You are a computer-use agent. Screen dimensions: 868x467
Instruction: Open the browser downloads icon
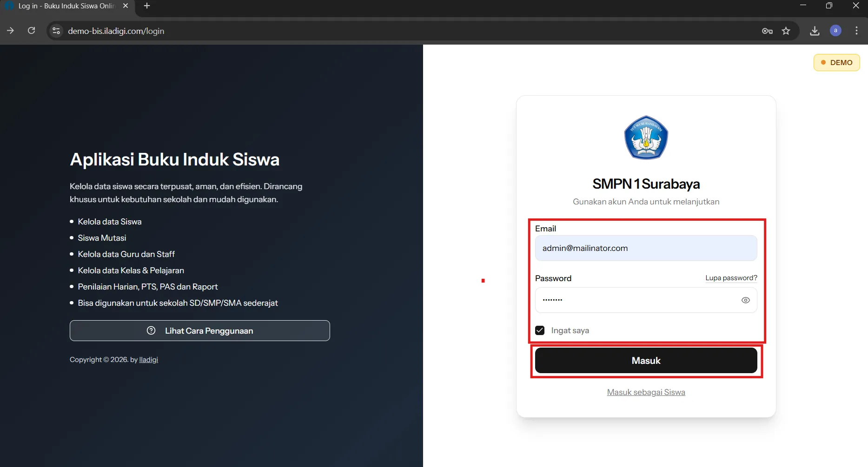pyautogui.click(x=815, y=31)
